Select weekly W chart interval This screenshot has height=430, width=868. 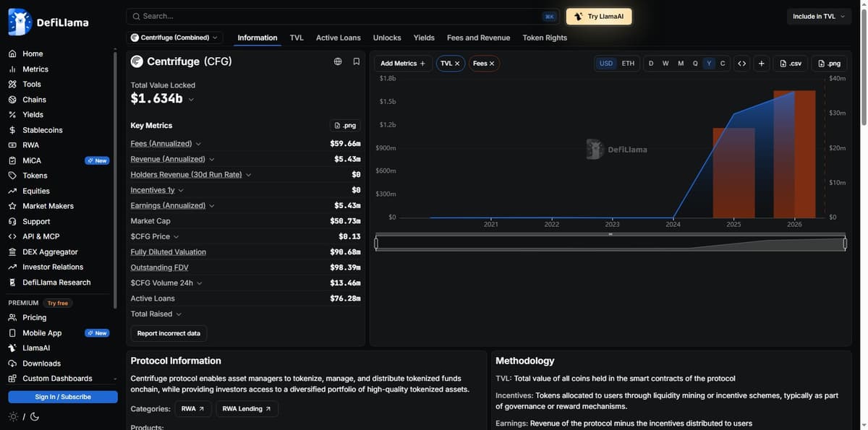pos(665,64)
